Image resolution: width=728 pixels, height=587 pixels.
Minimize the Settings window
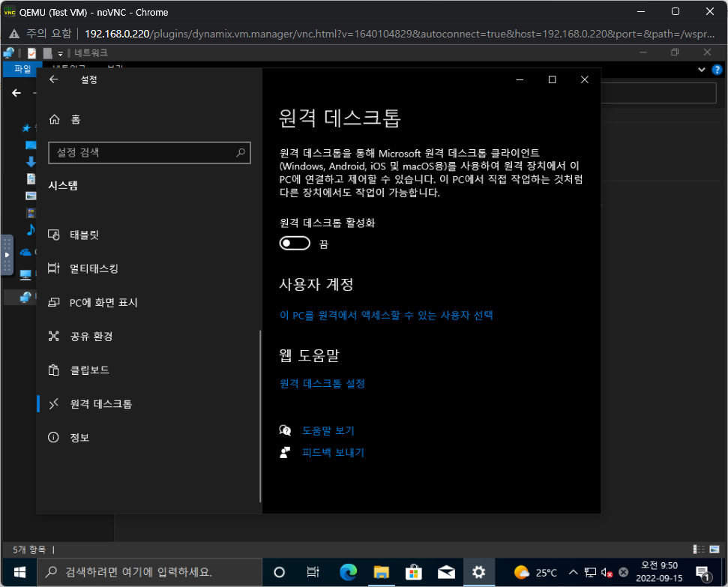click(x=520, y=80)
